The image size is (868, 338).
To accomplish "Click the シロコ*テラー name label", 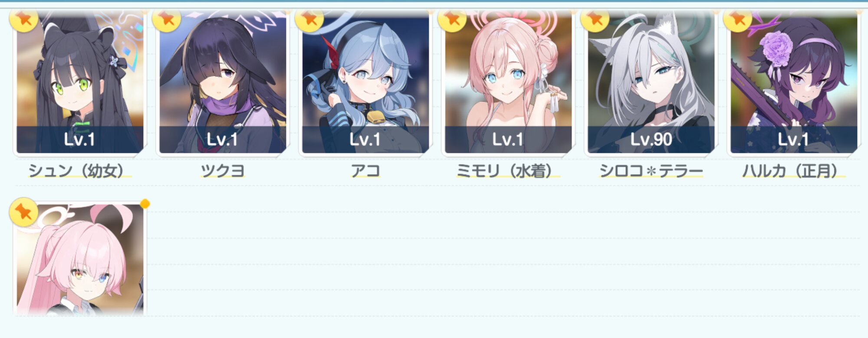I will point(651,171).
